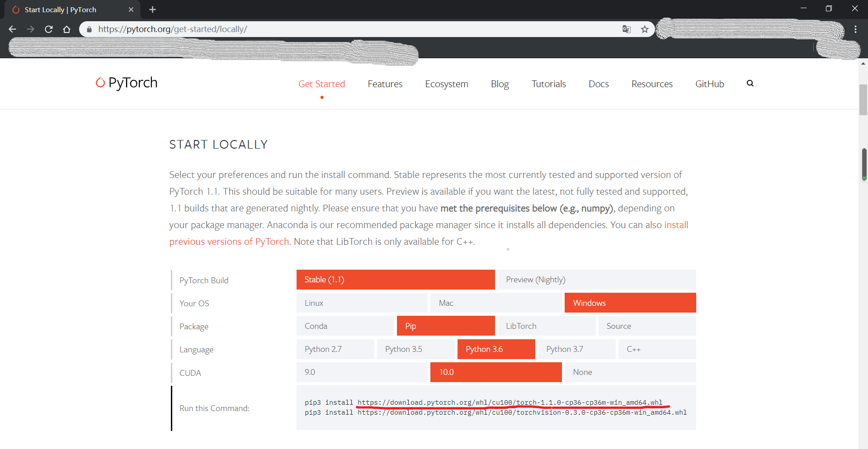This screenshot has width=868, height=449.
Task: Open the Ecosystem nav item
Action: click(x=447, y=84)
